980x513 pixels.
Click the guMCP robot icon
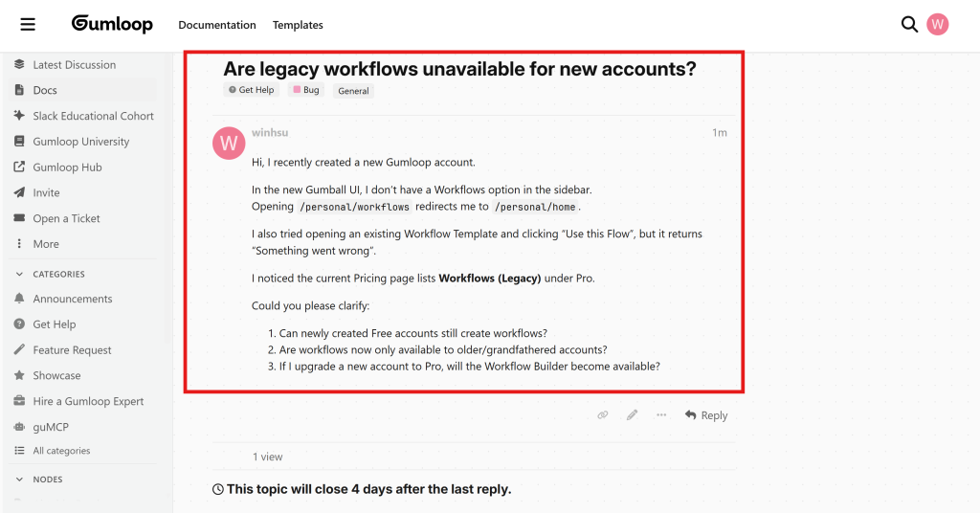[19, 427]
